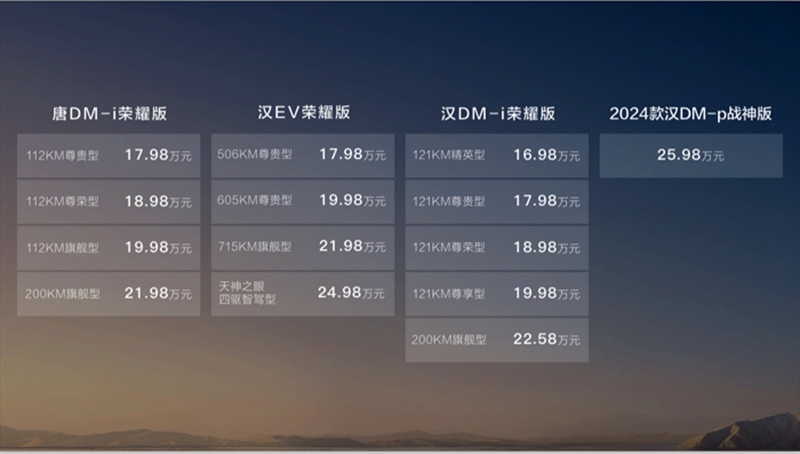The image size is (800, 454).
Task: Click the 17.98万元 price for 112KM尊贵型
Action: 158,155
